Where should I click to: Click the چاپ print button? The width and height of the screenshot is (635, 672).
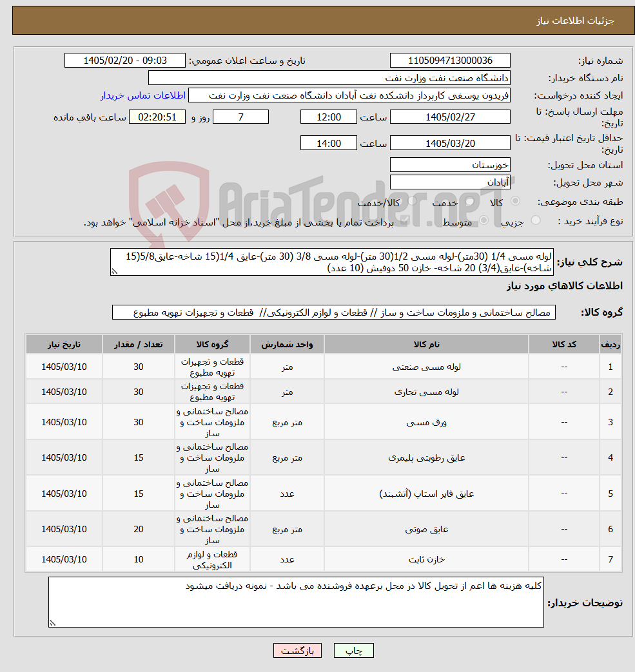coord(354,651)
